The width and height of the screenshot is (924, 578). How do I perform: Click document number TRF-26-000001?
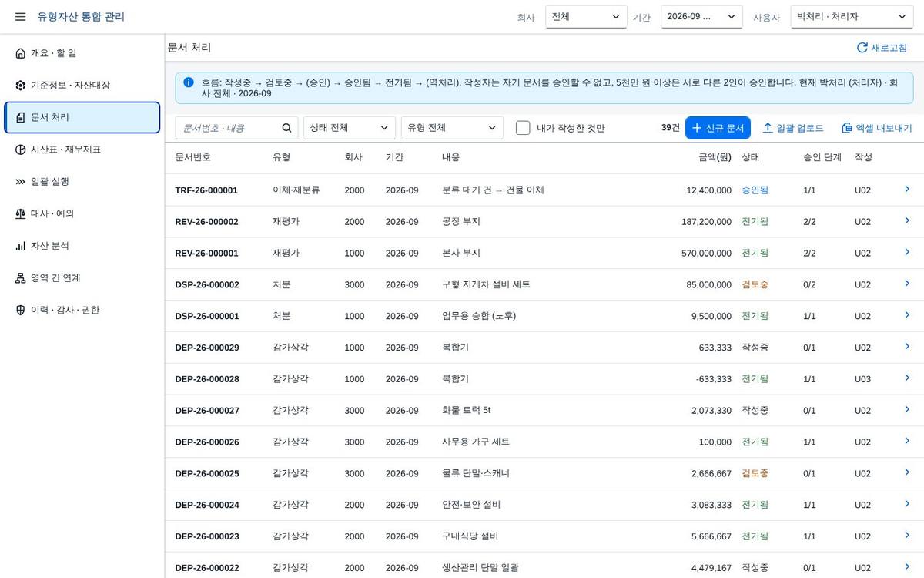click(x=206, y=190)
